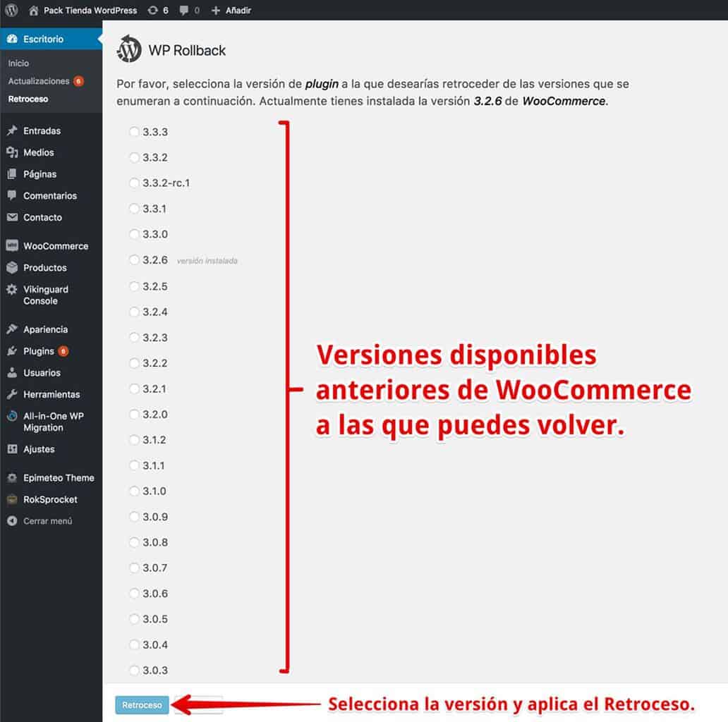
Task: Click the Páginas pages icon
Action: 12,174
